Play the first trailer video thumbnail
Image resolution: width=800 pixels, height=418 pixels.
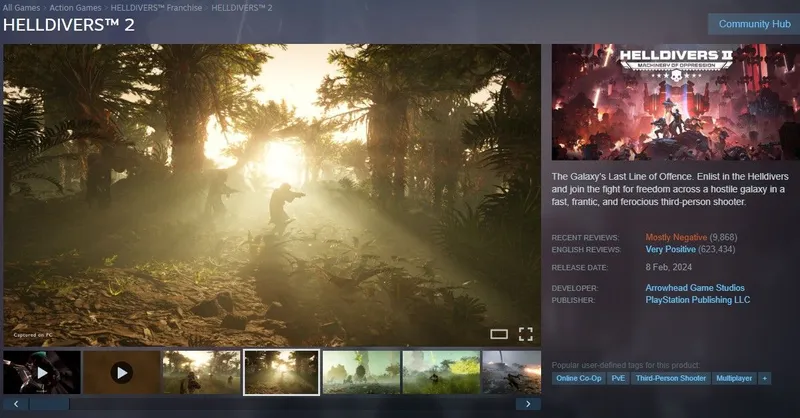(x=42, y=373)
